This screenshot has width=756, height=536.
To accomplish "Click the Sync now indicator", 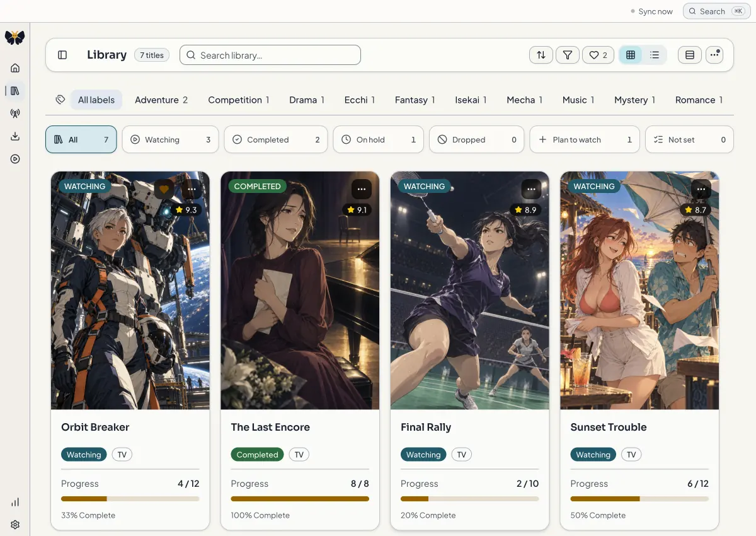I will click(651, 11).
